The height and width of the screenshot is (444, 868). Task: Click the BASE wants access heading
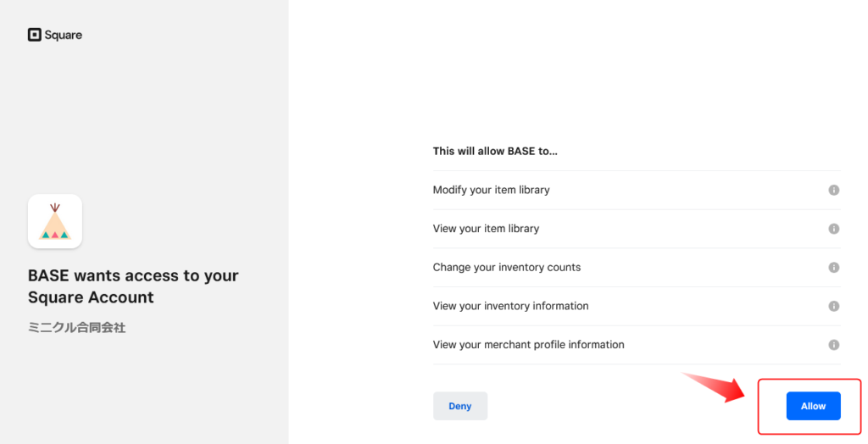pyautogui.click(x=133, y=275)
